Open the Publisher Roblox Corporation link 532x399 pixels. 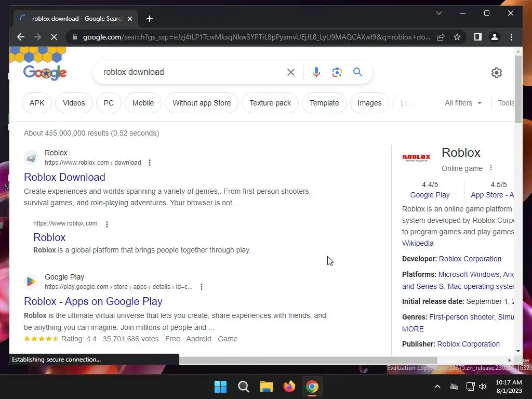pyautogui.click(x=468, y=344)
